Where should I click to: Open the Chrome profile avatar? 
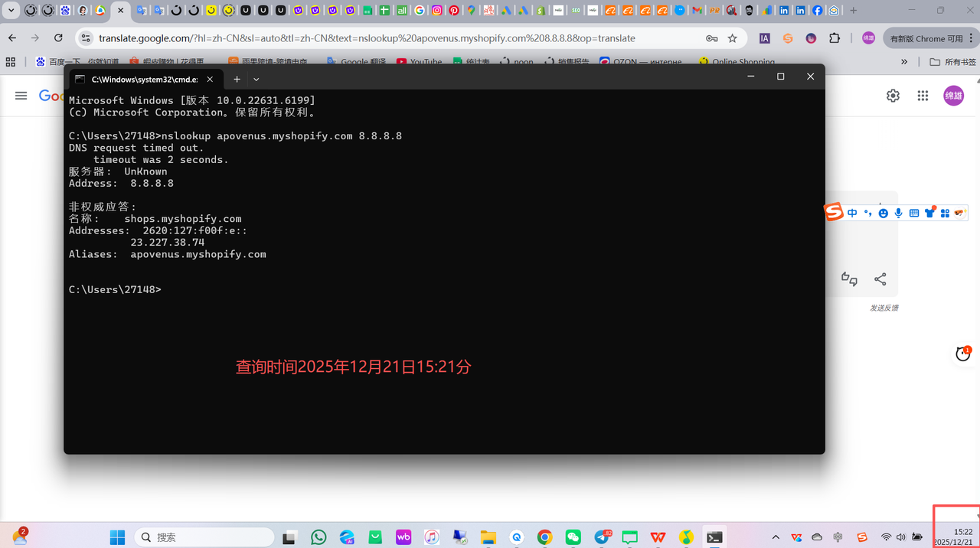coord(868,38)
